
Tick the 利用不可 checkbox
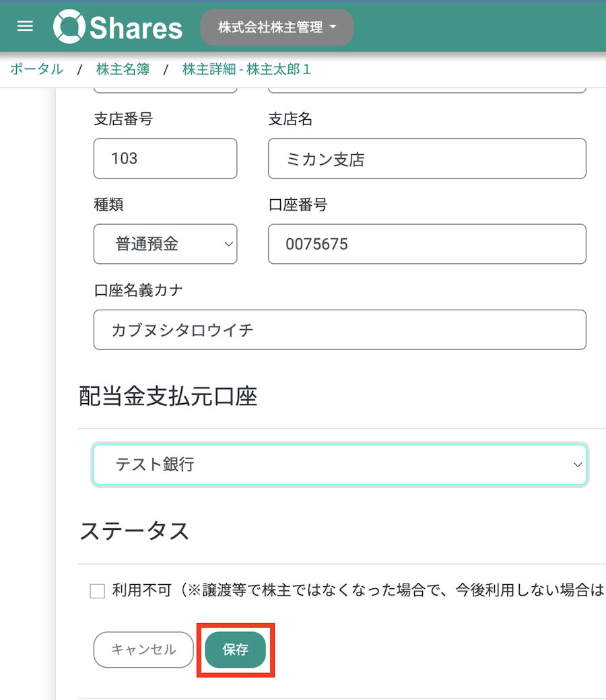[x=98, y=591]
